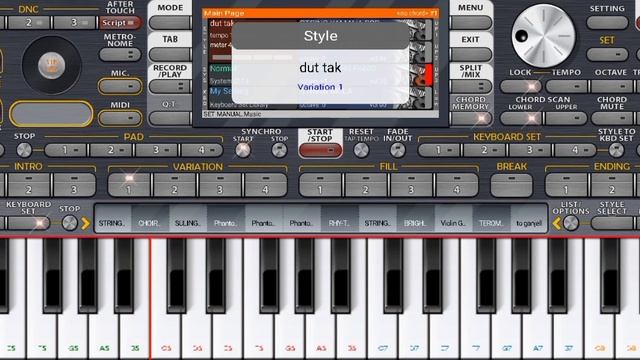This screenshot has width=640, height=360.
Task: Click the MODE button
Action: point(170,22)
